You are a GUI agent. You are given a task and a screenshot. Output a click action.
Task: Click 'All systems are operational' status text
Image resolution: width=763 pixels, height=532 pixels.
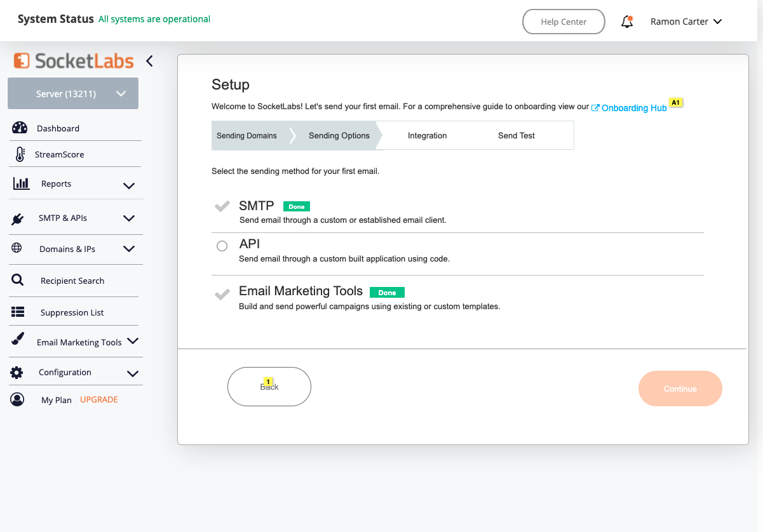(x=154, y=19)
